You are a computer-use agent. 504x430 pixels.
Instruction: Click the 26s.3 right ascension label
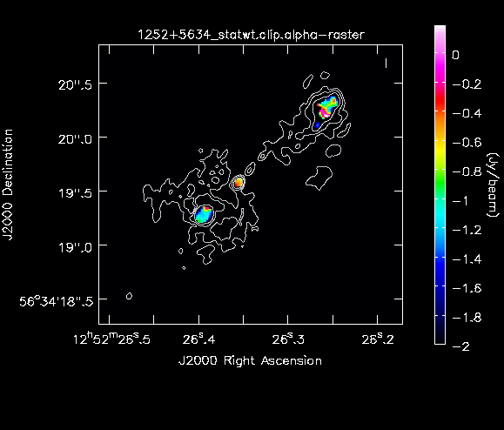[x=288, y=339]
